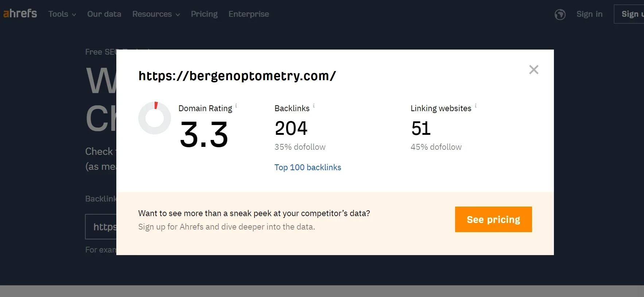Click the Linking websites info icon

click(476, 106)
